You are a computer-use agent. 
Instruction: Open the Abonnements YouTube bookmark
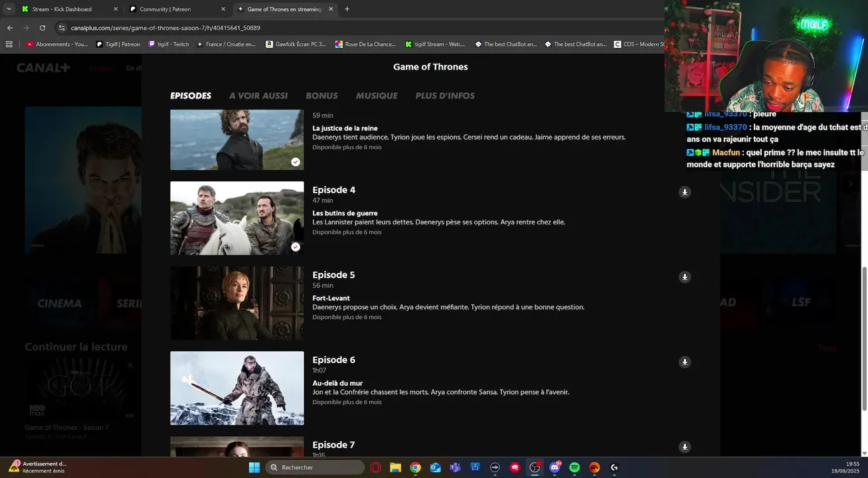[x=57, y=44]
